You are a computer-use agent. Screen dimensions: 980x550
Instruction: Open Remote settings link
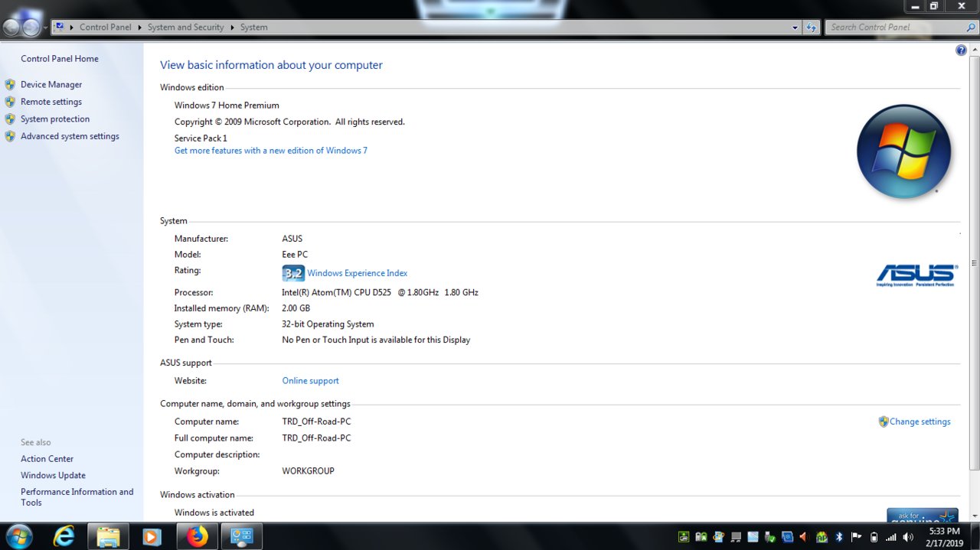pyautogui.click(x=51, y=102)
